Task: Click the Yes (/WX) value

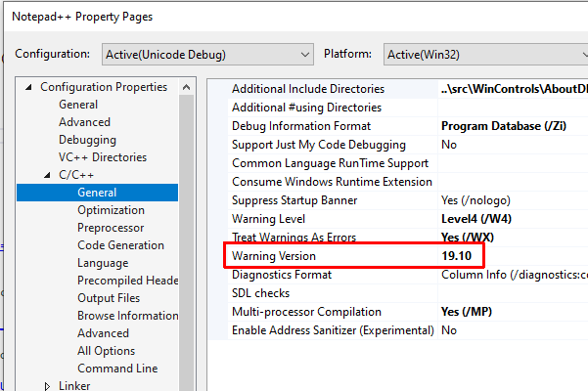Action: pos(468,238)
